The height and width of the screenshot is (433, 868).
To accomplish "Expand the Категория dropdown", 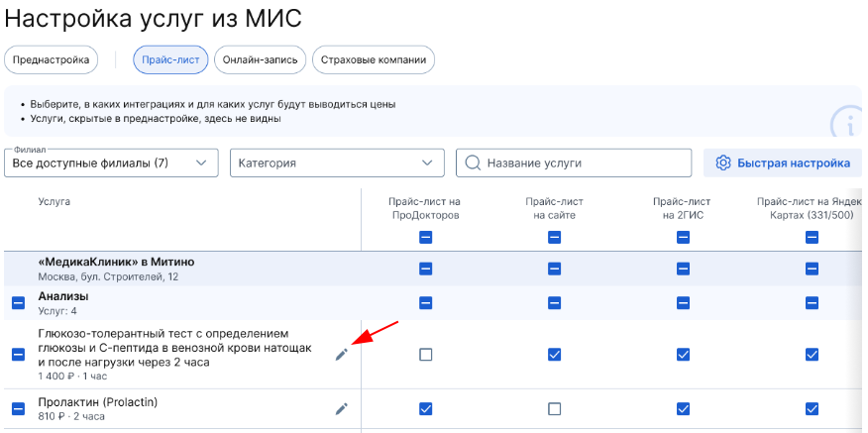I will point(337,163).
